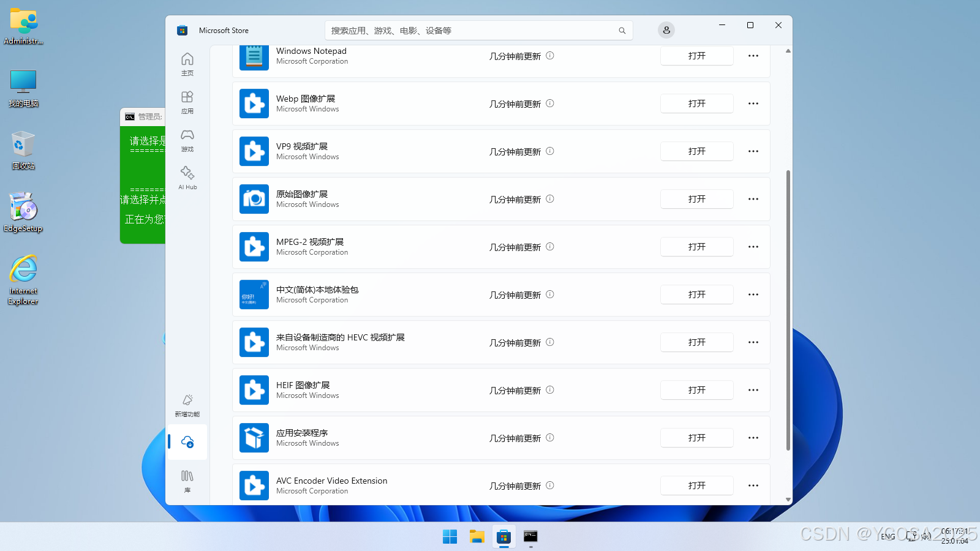Open the Games (游戏) sidebar section
This screenshot has width=980, height=551.
187,140
